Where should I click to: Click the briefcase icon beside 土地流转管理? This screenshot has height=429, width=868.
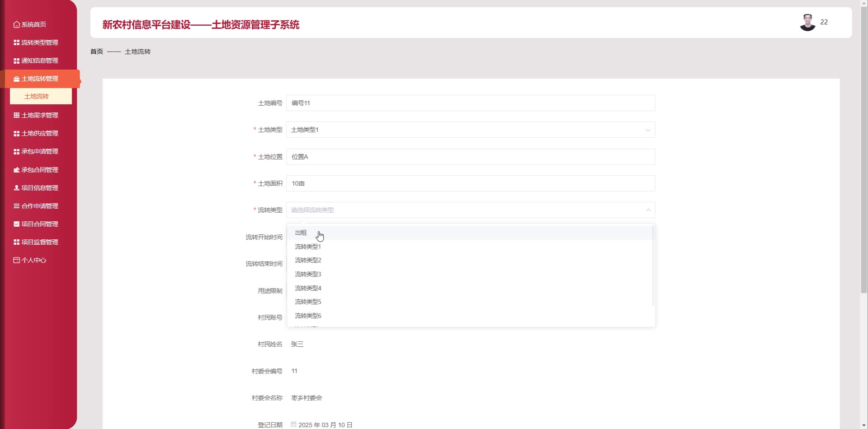[x=17, y=79]
